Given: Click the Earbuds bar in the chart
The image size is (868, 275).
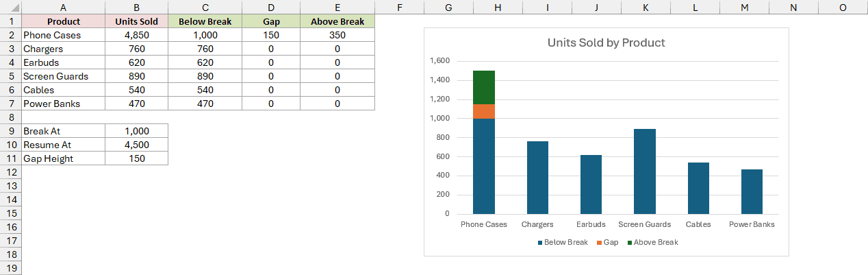Looking at the screenshot, I should tap(591, 184).
